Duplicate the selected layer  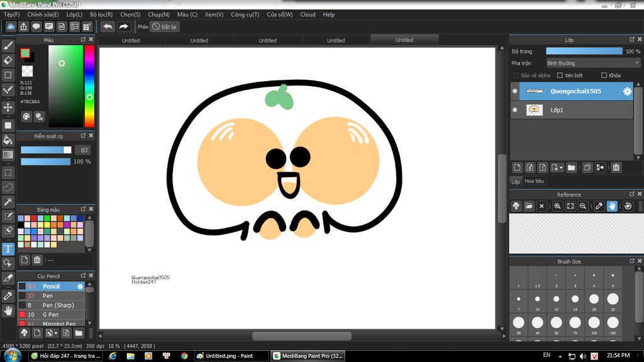[x=587, y=167]
